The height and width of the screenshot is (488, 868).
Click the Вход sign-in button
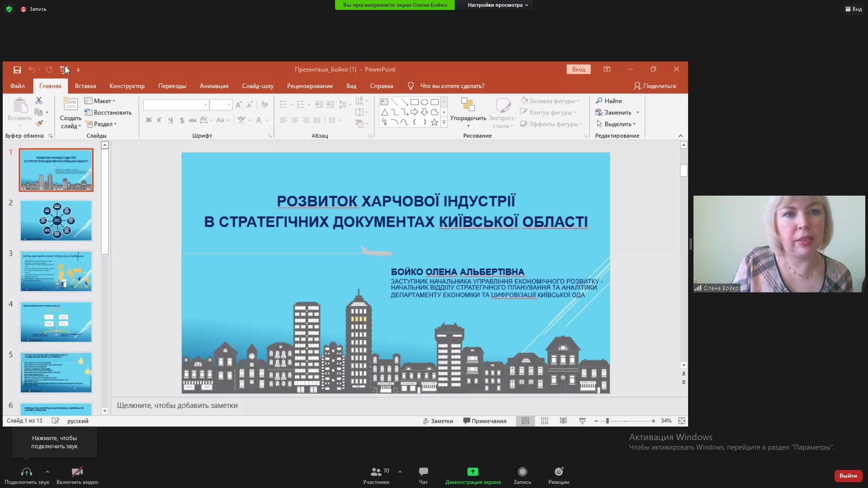coord(578,69)
